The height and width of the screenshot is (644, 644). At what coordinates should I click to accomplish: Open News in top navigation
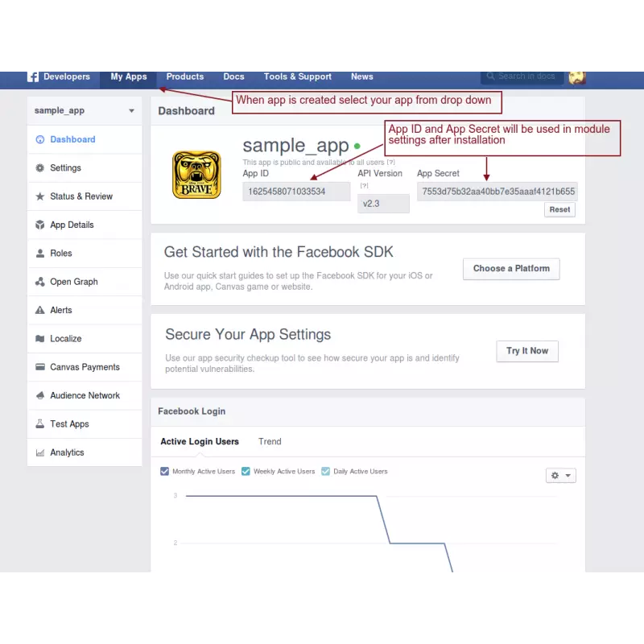[361, 76]
